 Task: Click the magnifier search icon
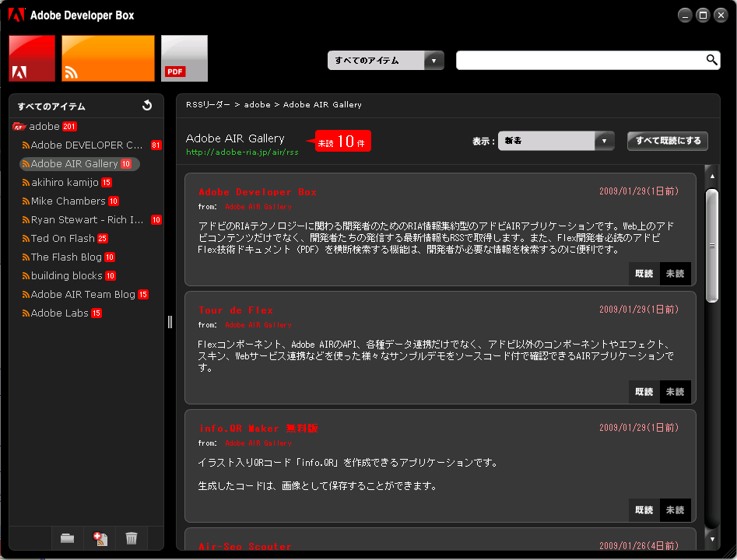tap(711, 60)
